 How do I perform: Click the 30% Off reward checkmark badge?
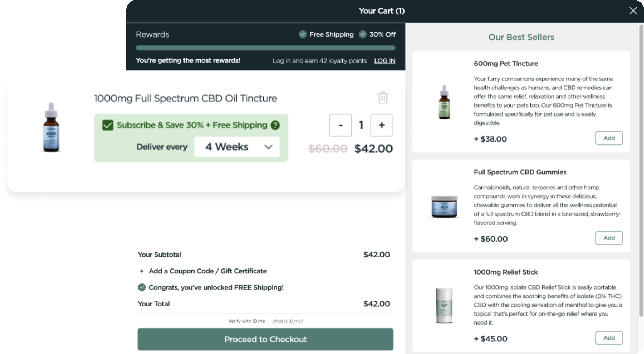coord(363,34)
